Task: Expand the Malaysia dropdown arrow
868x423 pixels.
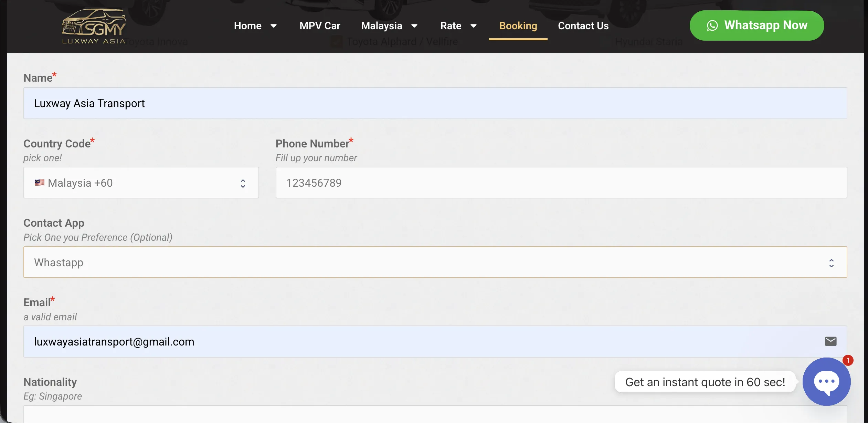Action: pyautogui.click(x=414, y=26)
